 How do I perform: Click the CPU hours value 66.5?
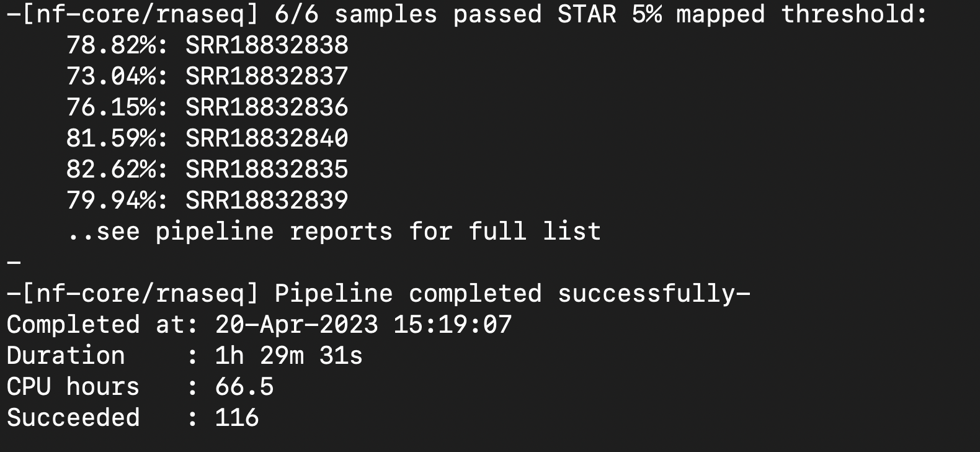(244, 387)
